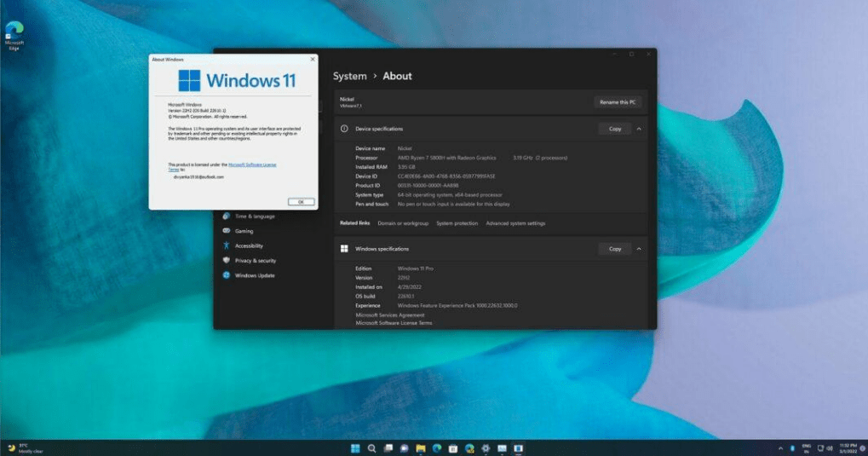Screen dimensions: 868x456
Task: Select Accessibility in the settings sidebar
Action: tap(249, 245)
